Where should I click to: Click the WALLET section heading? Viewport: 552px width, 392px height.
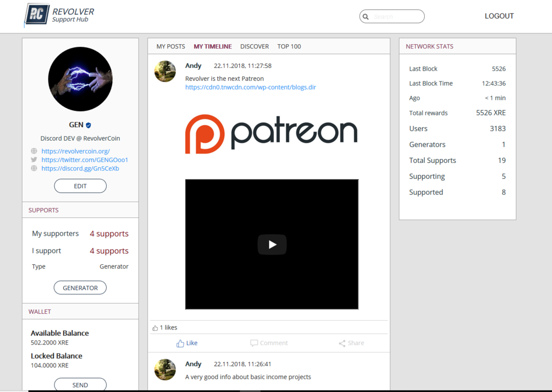(x=40, y=312)
